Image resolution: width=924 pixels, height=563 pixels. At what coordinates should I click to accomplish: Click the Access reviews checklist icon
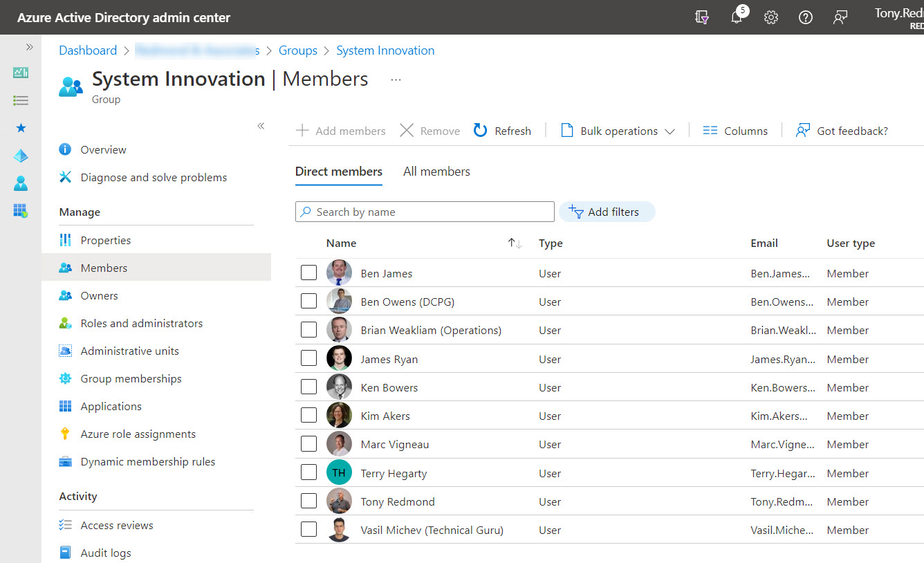(65, 525)
